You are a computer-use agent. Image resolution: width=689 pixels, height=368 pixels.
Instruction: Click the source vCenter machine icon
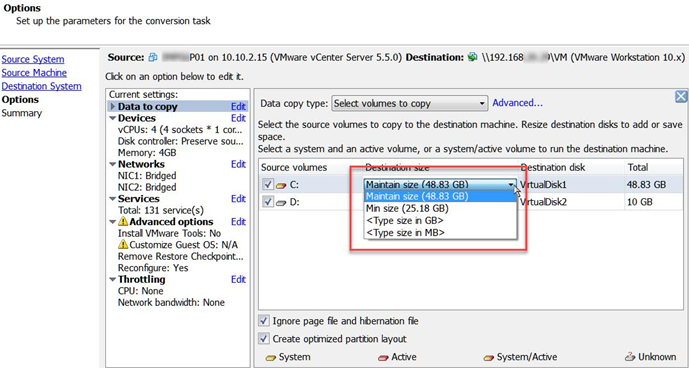coord(153,57)
